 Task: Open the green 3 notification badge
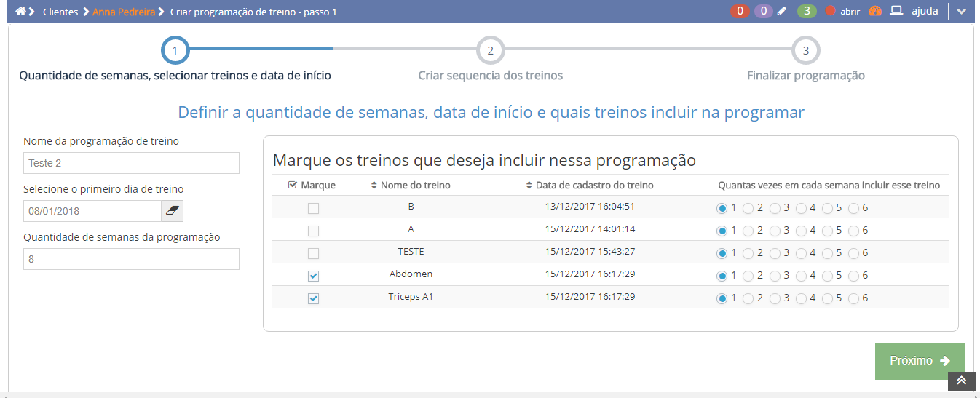click(806, 12)
